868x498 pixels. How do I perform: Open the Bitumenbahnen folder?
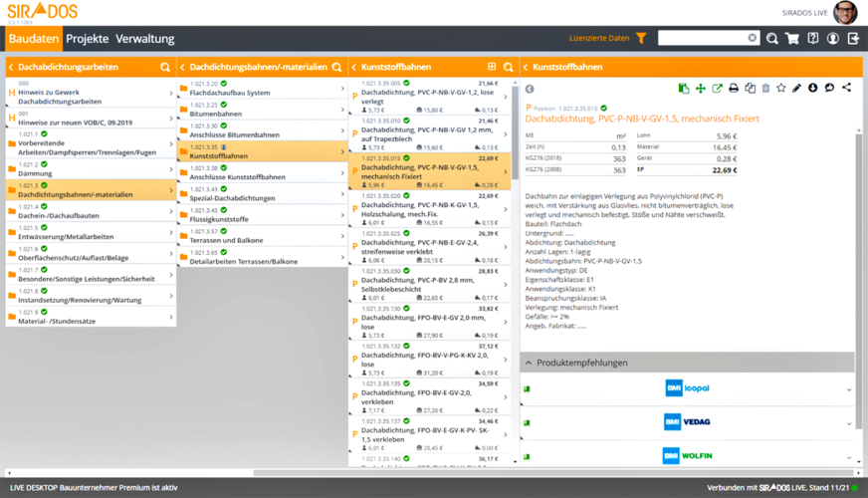[x=259, y=109]
